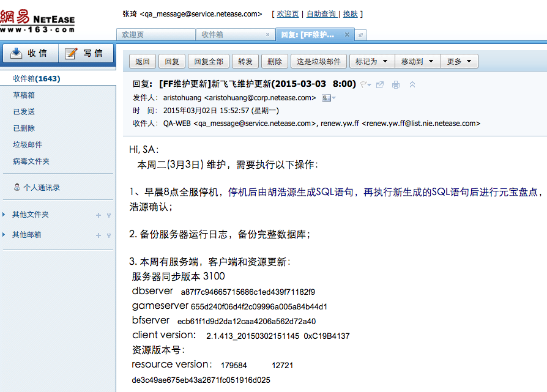Open the 垃圾邮件 spam folder
547x392 pixels.
click(28, 145)
